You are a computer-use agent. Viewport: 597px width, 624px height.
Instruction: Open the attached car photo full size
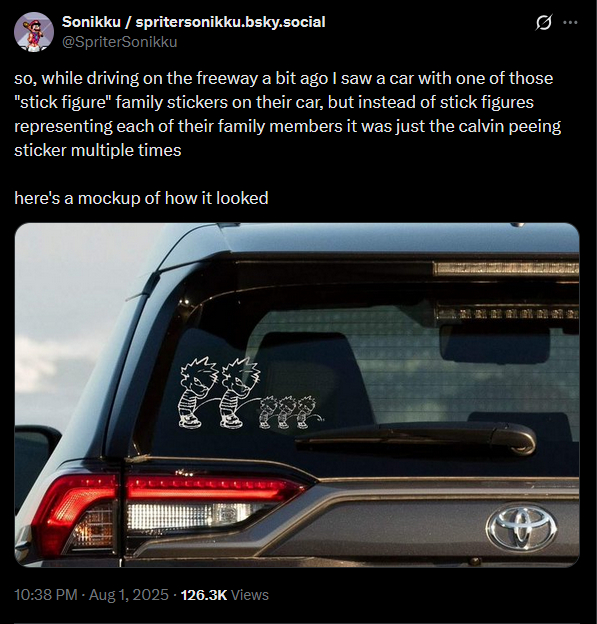click(297, 395)
